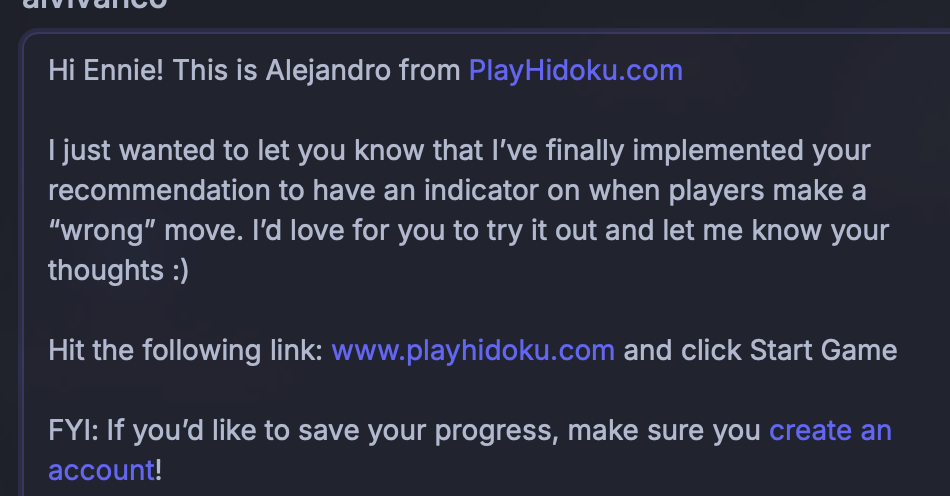950x496 pixels.
Task: Open the PlayHidoku.com link in greeting
Action: [576, 71]
